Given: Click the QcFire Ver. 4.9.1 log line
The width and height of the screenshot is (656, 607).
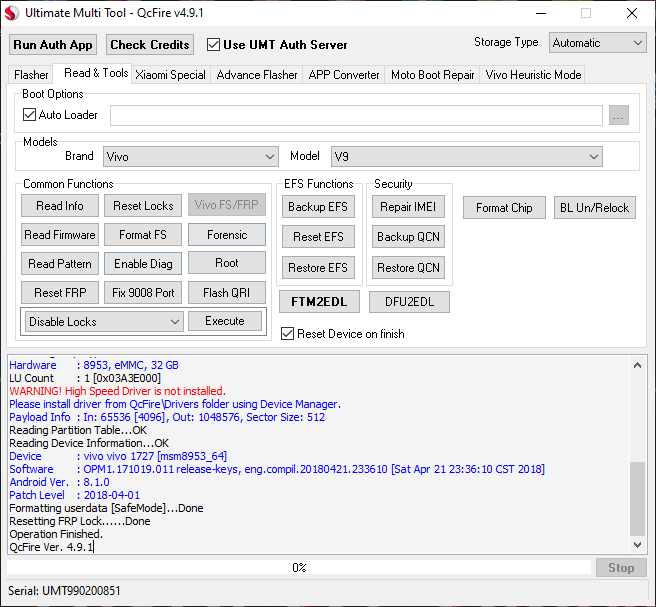Looking at the screenshot, I should click(x=52, y=547).
